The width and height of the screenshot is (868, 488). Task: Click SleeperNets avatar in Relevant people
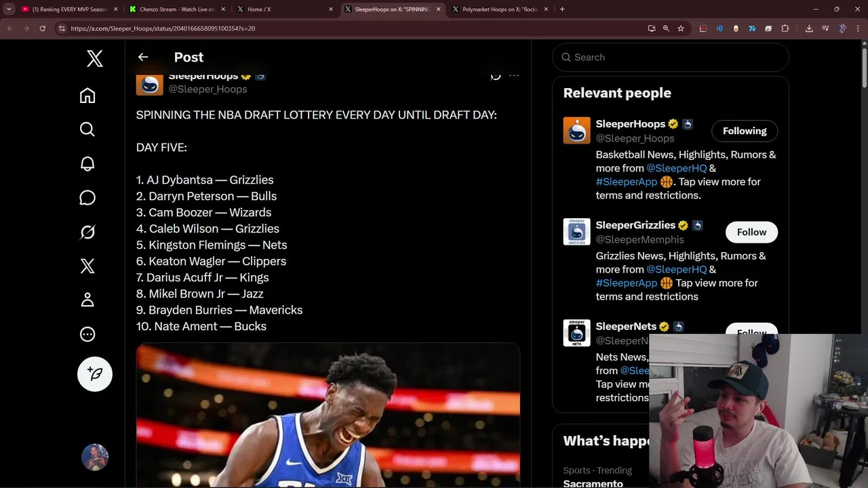pyautogui.click(x=576, y=333)
